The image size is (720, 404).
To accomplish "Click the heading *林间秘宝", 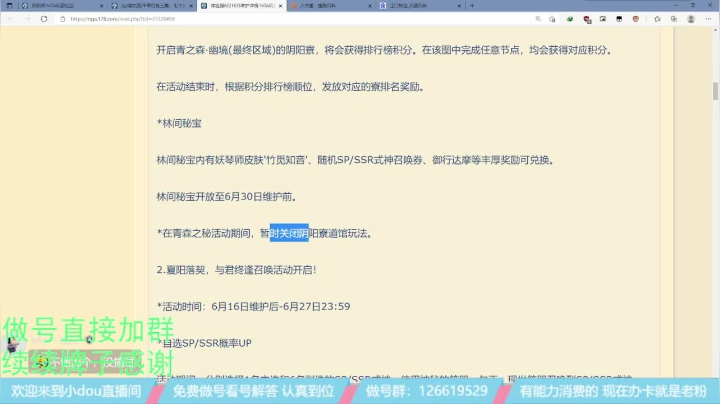I will tap(179, 123).
